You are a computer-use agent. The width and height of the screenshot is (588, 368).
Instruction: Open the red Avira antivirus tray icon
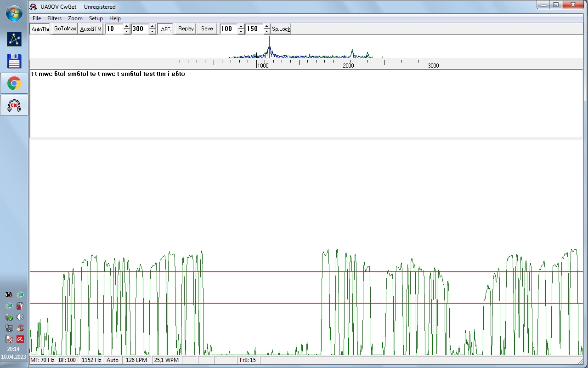(x=20, y=339)
